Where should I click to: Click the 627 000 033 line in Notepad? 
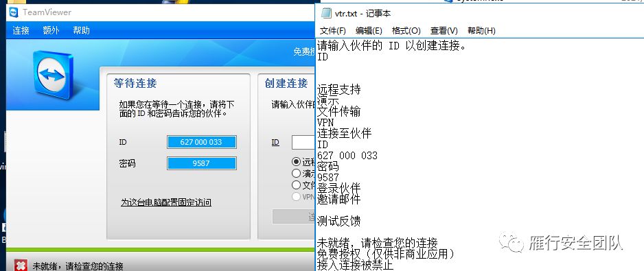tap(347, 156)
